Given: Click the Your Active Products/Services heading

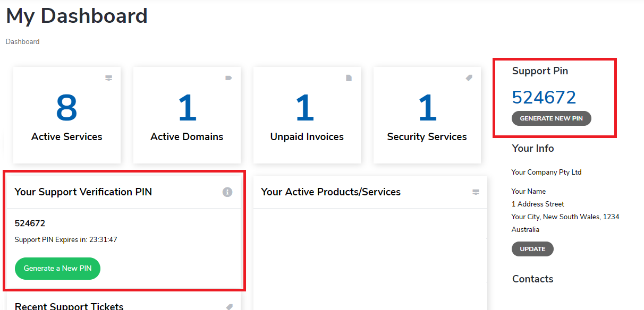Looking at the screenshot, I should pyautogui.click(x=331, y=192).
